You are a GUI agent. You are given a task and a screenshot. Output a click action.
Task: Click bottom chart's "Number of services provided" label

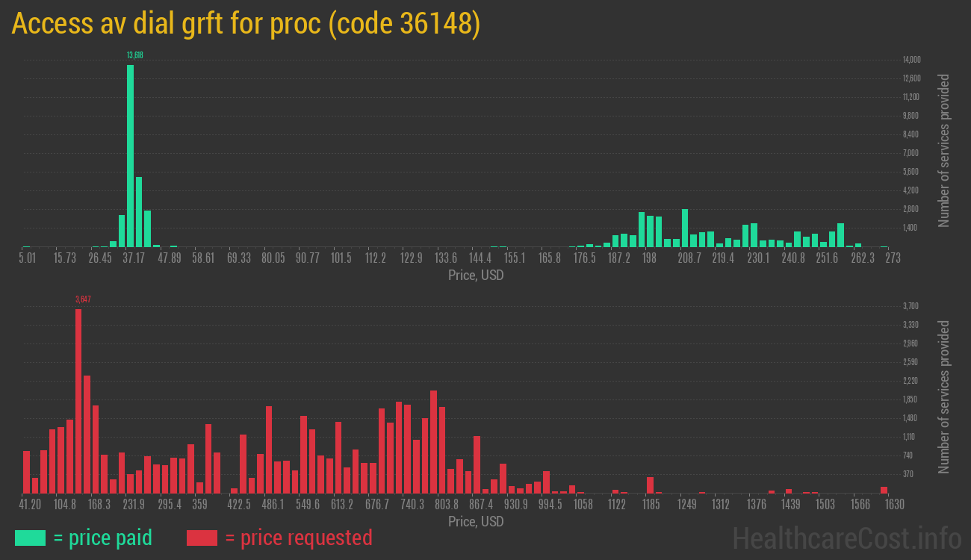[x=944, y=397]
